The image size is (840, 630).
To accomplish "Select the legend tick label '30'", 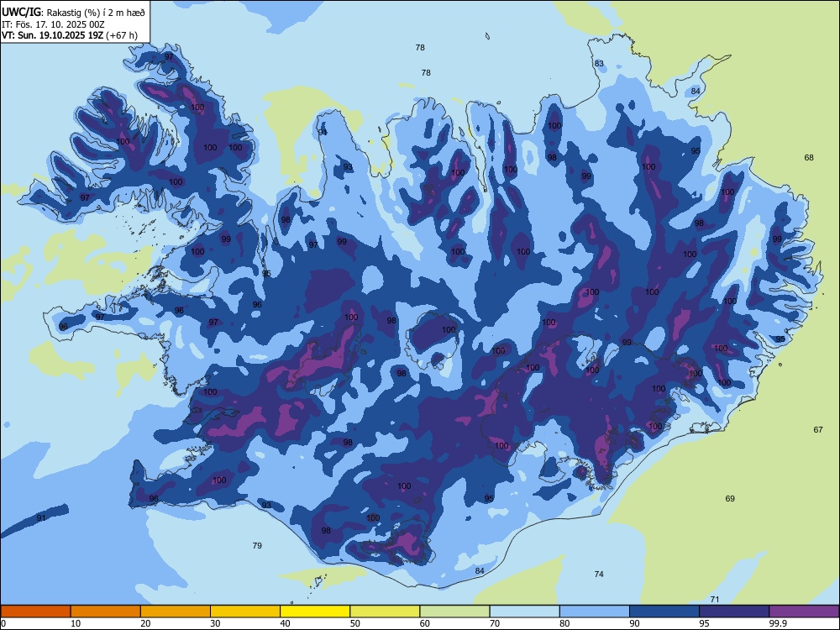I will click(x=215, y=623).
